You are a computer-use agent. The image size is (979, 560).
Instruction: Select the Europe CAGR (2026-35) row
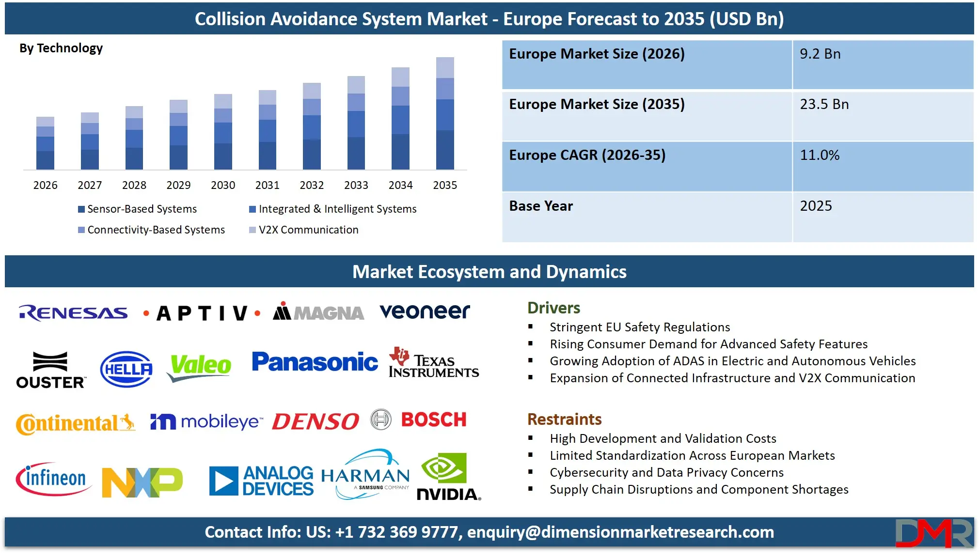pyautogui.click(x=587, y=155)
